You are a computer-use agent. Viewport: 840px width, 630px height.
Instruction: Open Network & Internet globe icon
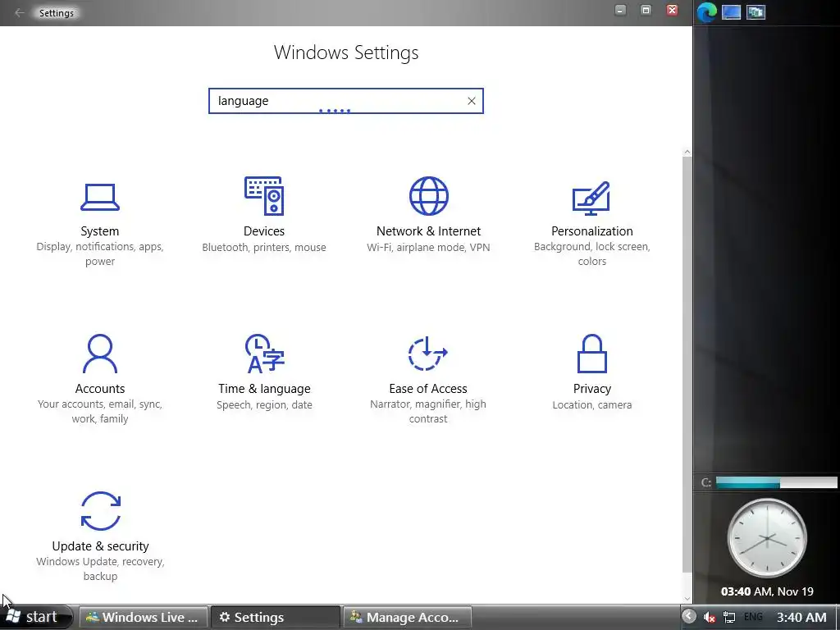click(x=428, y=195)
